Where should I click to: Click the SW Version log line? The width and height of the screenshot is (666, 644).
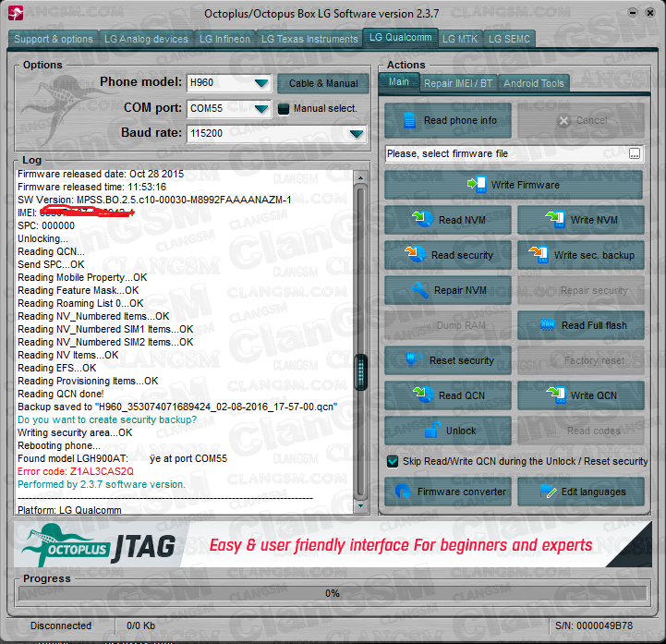[x=154, y=200]
